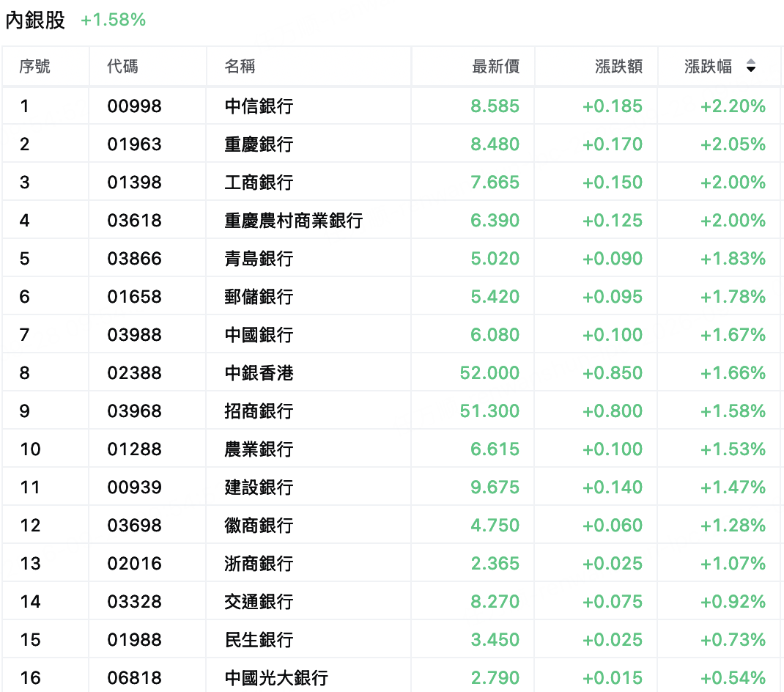Select 招商銀行 in the list
Viewport: 784px width, 692px height.
click(259, 411)
